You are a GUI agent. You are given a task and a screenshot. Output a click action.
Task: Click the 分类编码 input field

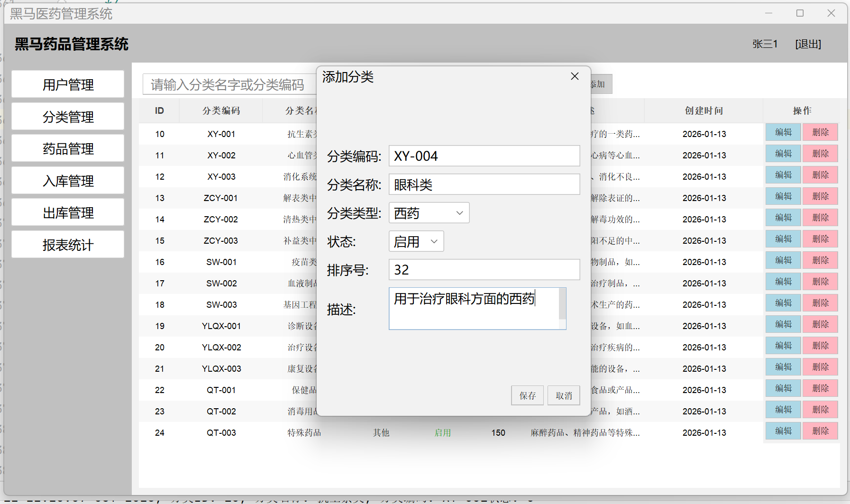pyautogui.click(x=484, y=156)
